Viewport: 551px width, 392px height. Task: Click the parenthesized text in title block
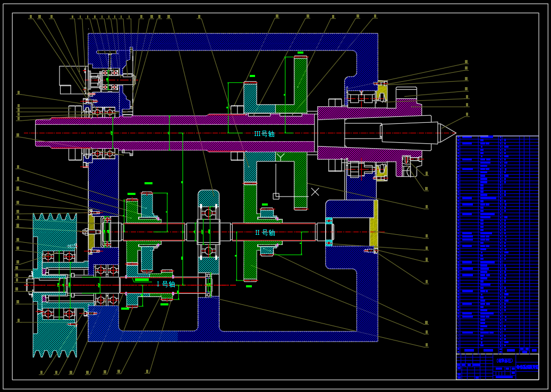click(505, 360)
